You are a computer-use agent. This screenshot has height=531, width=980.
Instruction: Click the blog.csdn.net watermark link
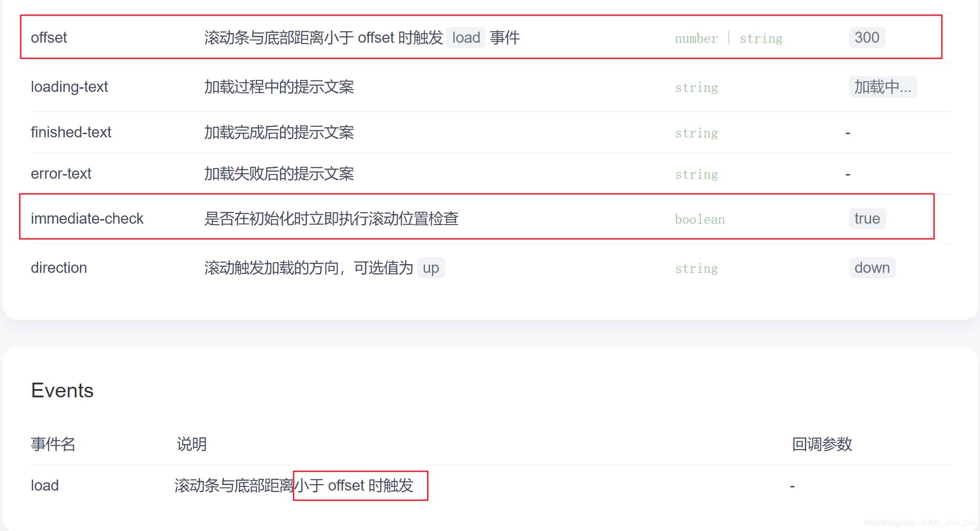tap(920, 523)
